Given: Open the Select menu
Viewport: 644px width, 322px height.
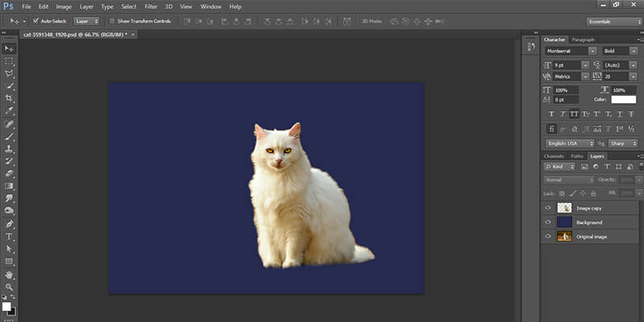Looking at the screenshot, I should pyautogui.click(x=129, y=6).
